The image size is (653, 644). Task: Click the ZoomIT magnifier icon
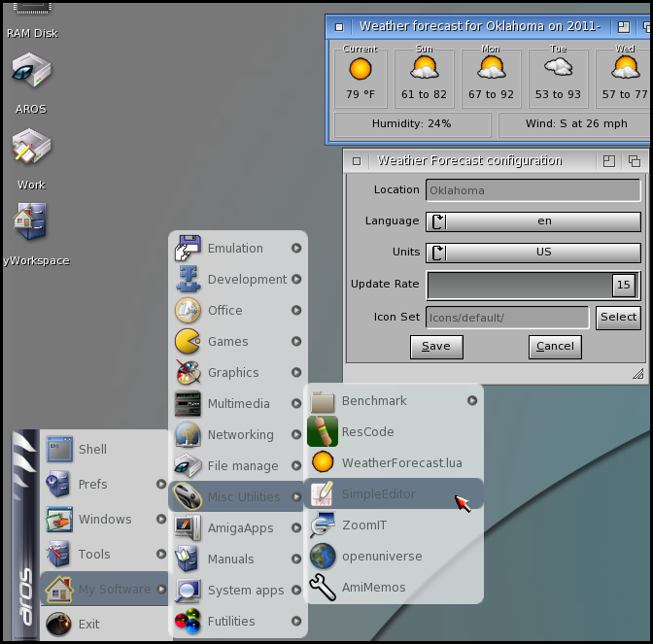point(323,525)
